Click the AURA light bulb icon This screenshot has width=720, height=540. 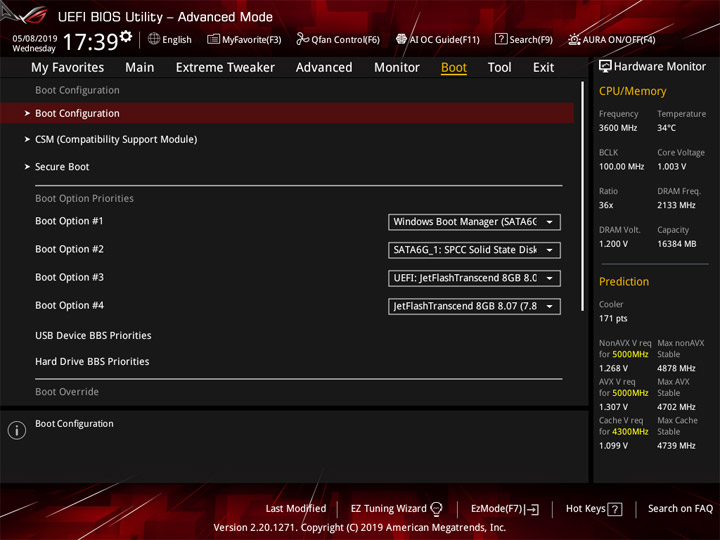click(x=574, y=39)
